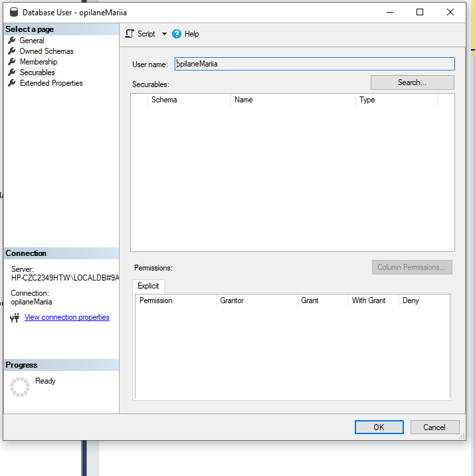Open View connection properties link
The image size is (475, 476).
(x=66, y=318)
